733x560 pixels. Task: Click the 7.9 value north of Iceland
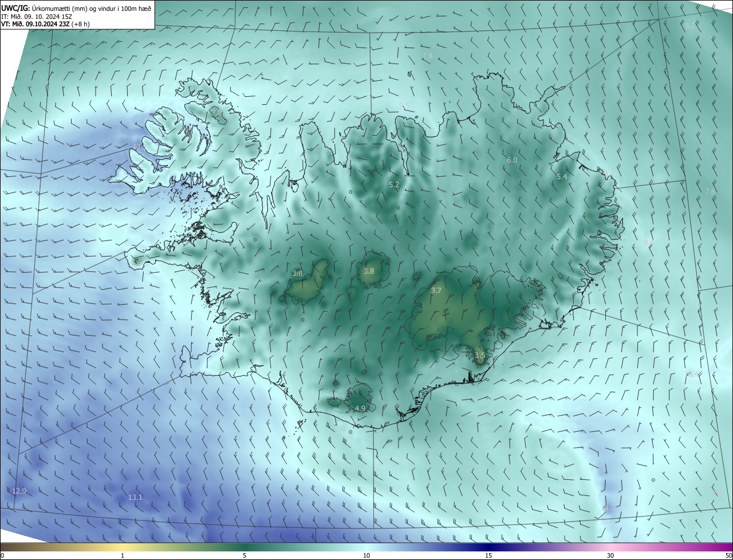click(x=427, y=56)
